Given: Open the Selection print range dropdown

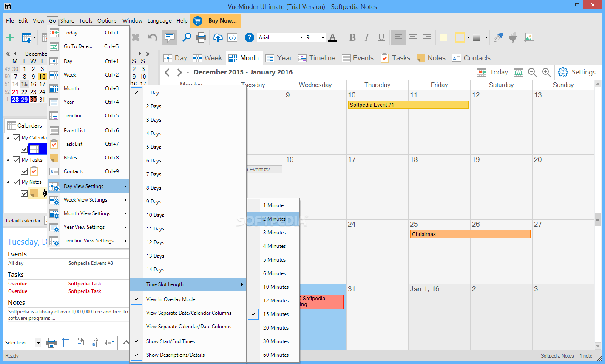Looking at the screenshot, I should point(38,343).
